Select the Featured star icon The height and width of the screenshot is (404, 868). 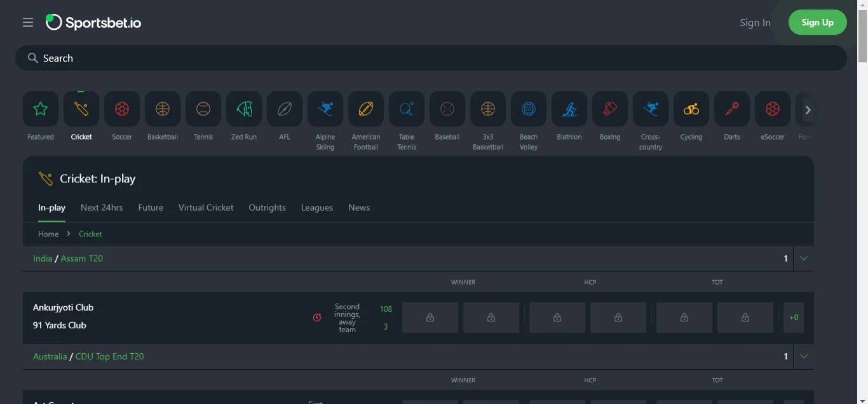pyautogui.click(x=41, y=109)
